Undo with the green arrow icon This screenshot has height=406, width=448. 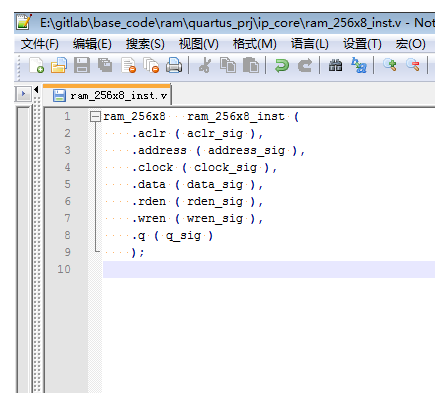(x=282, y=65)
